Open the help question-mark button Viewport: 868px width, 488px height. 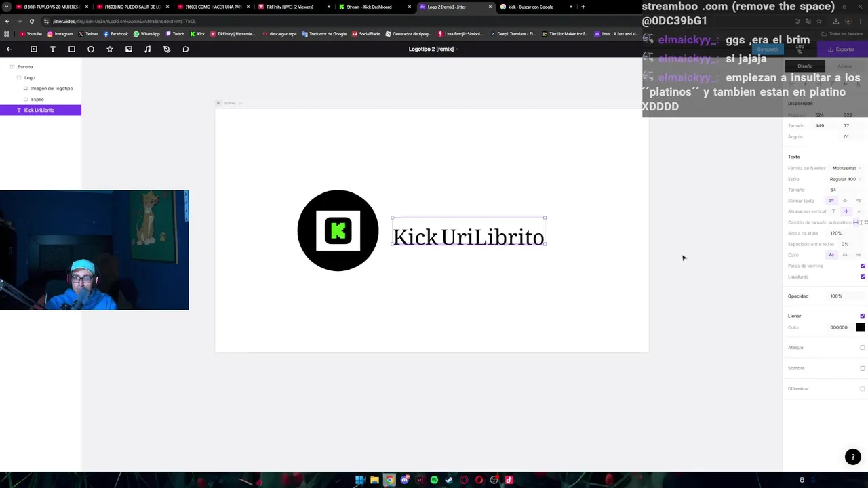pyautogui.click(x=853, y=457)
